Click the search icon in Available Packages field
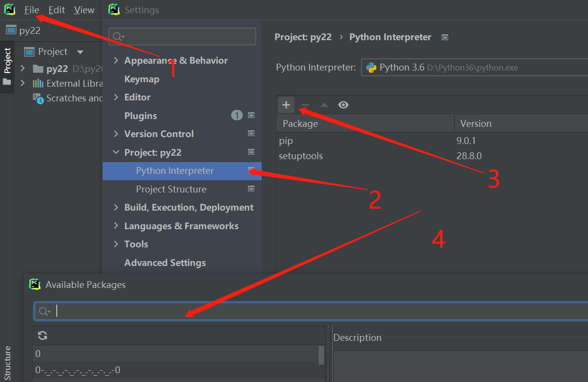588x382 pixels. 45,311
